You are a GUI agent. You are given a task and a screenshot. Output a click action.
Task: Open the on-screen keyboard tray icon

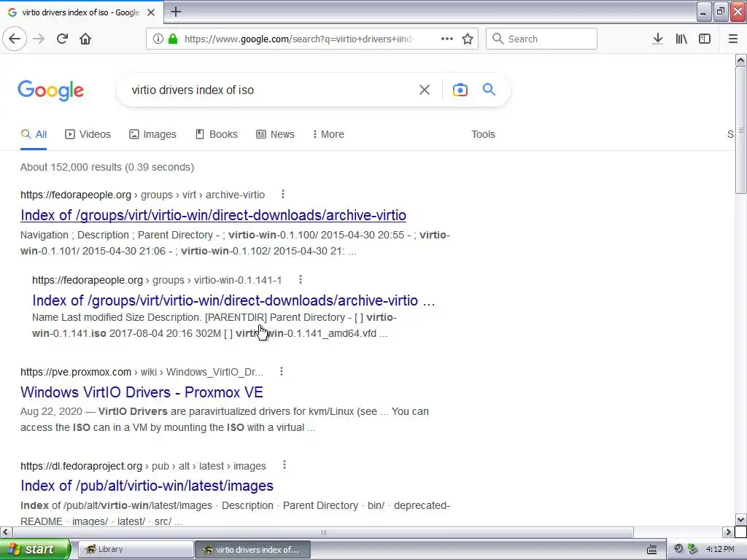coord(651,550)
